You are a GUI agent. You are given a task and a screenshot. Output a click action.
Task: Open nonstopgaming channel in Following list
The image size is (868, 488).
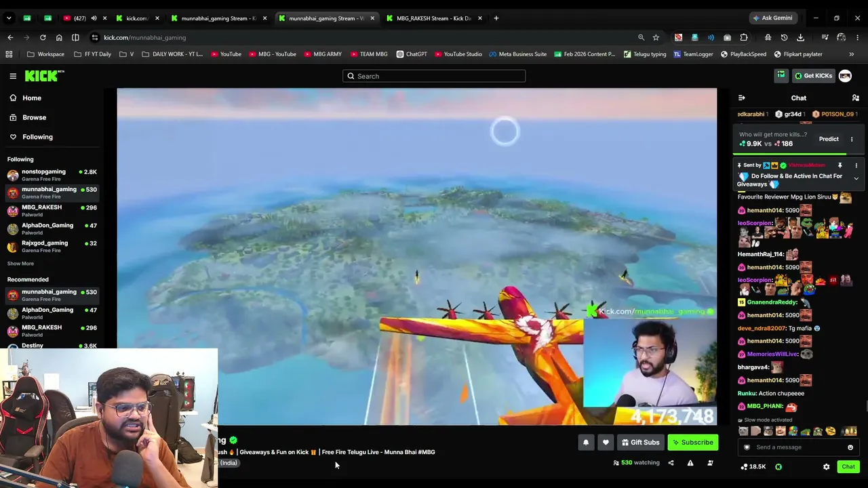pos(52,175)
